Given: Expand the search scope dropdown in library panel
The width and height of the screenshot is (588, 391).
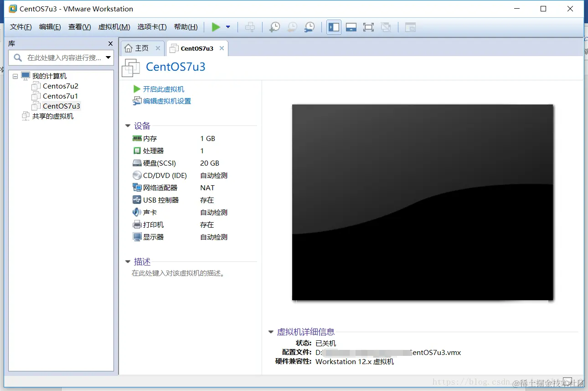Looking at the screenshot, I should click(108, 58).
